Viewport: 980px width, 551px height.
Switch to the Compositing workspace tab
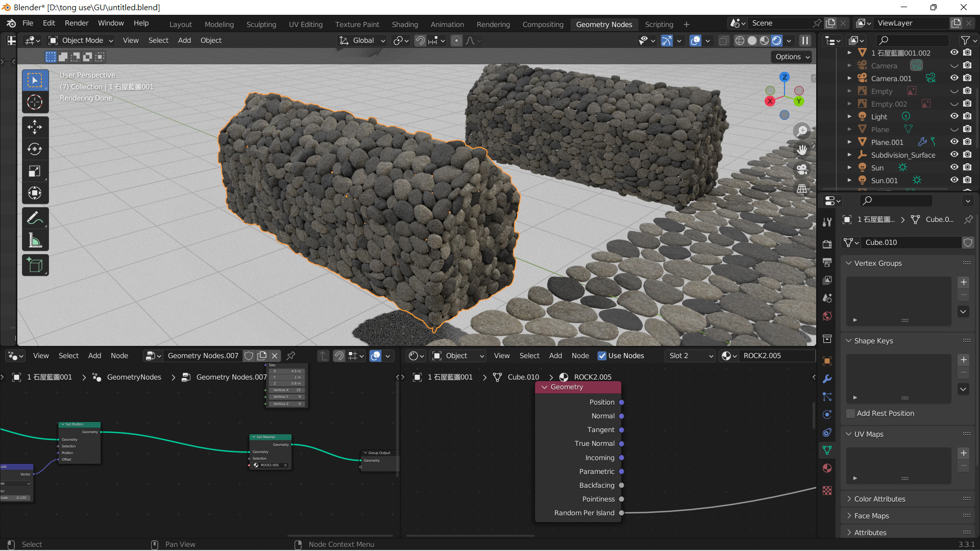click(543, 24)
